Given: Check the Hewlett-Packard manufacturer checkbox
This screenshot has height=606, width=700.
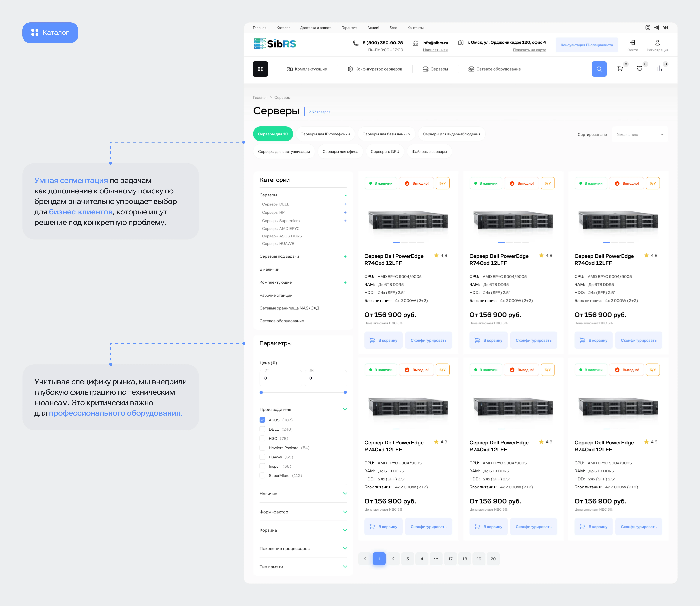Looking at the screenshot, I should 262,448.
